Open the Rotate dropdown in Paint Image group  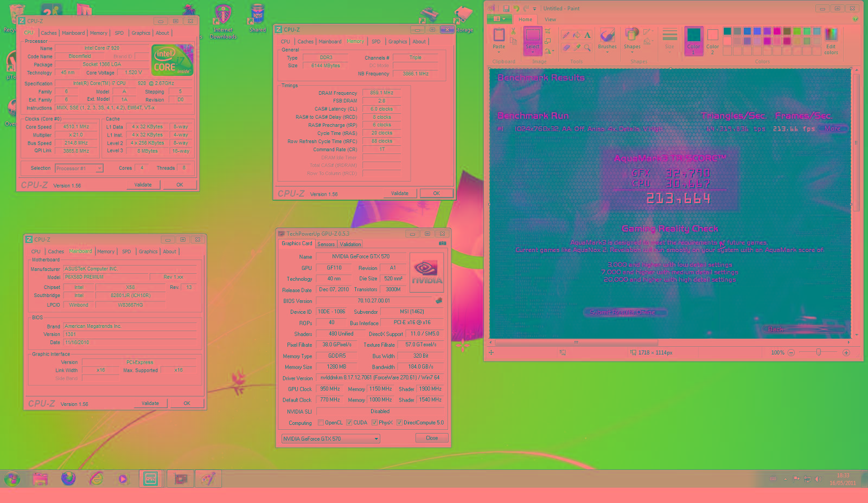click(549, 51)
